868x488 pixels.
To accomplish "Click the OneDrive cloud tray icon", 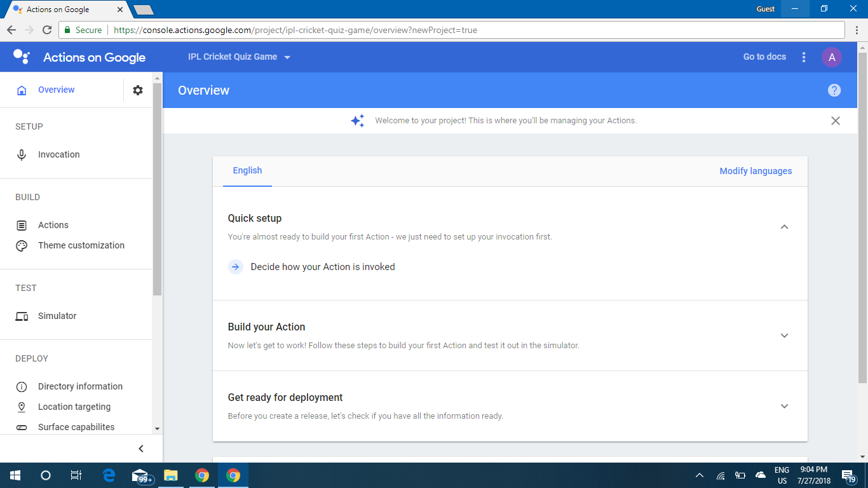I will click(760, 475).
